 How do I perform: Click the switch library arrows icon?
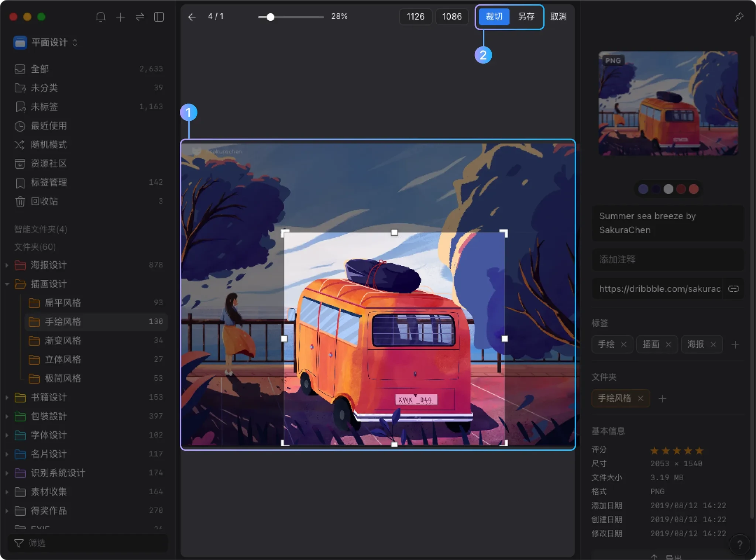click(x=140, y=17)
